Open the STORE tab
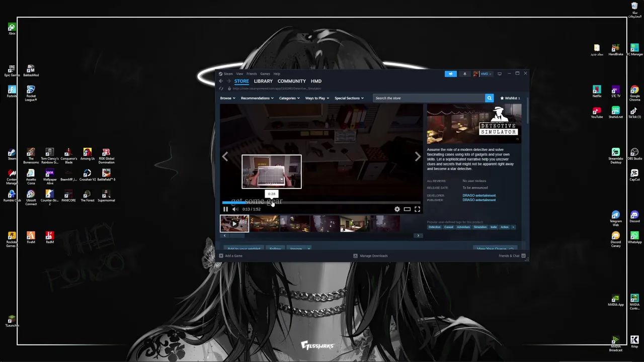Viewport: 644px width, 362px height. tap(242, 81)
